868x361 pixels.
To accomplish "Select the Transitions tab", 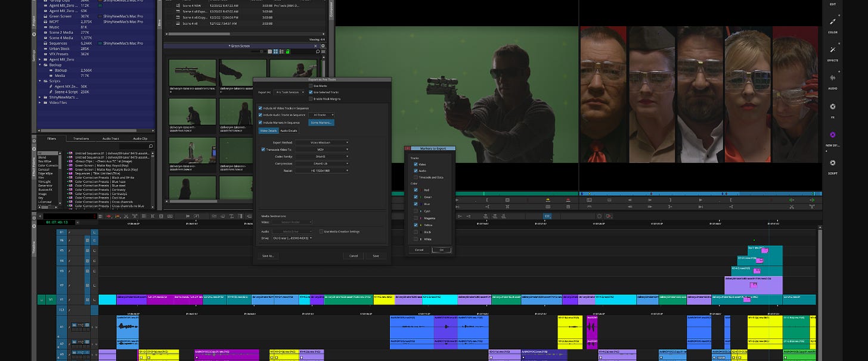I will [x=81, y=139].
